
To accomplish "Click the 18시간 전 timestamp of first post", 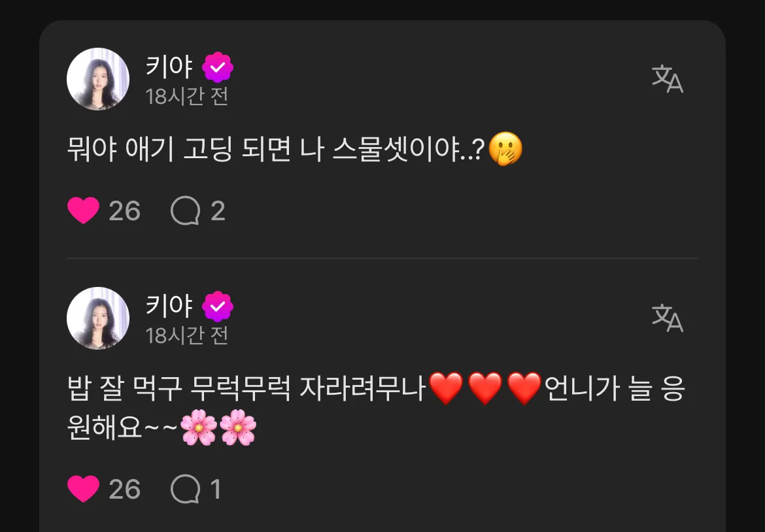I will pyautogui.click(x=187, y=96).
